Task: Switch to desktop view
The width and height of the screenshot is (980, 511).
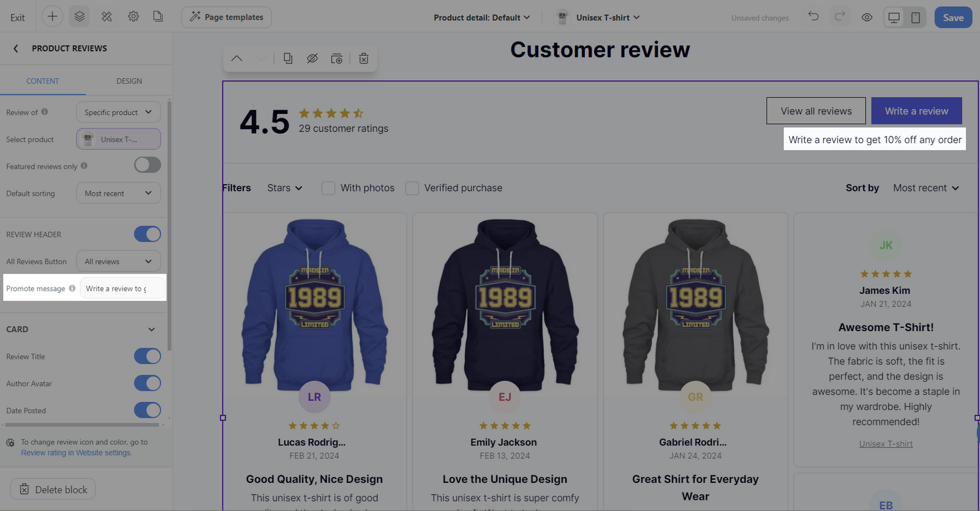Action: pos(894,18)
